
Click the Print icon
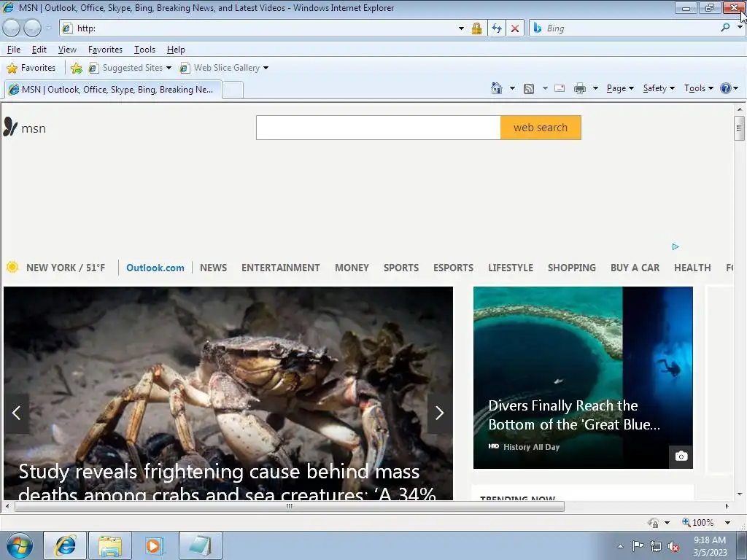click(580, 88)
